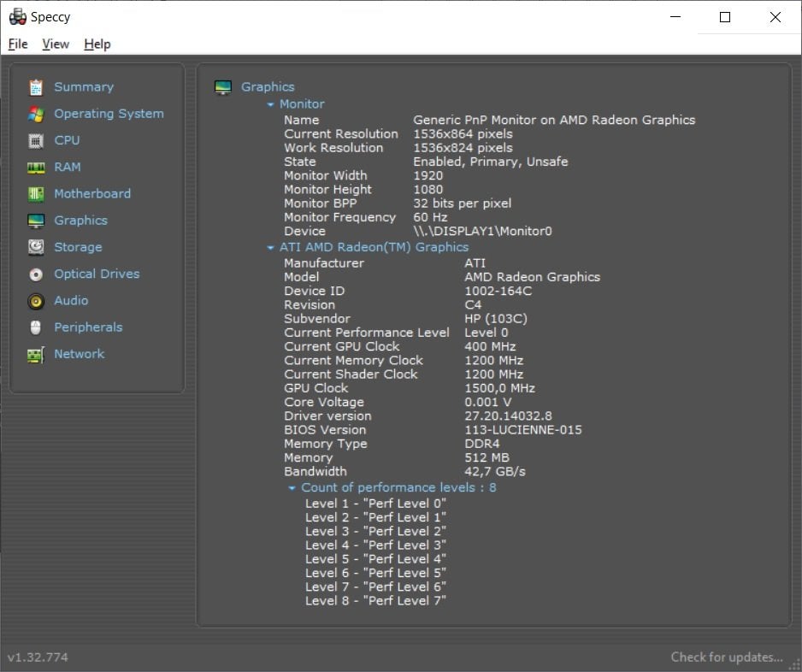Viewport: 802px width, 672px height.
Task: Click the driver version 27.20.14032.8 value
Action: coord(509,416)
